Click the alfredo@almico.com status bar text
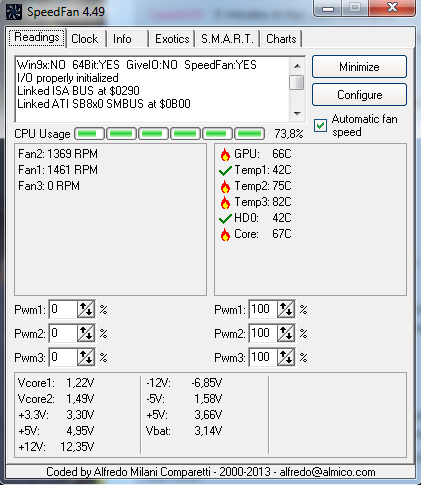 pos(327,472)
